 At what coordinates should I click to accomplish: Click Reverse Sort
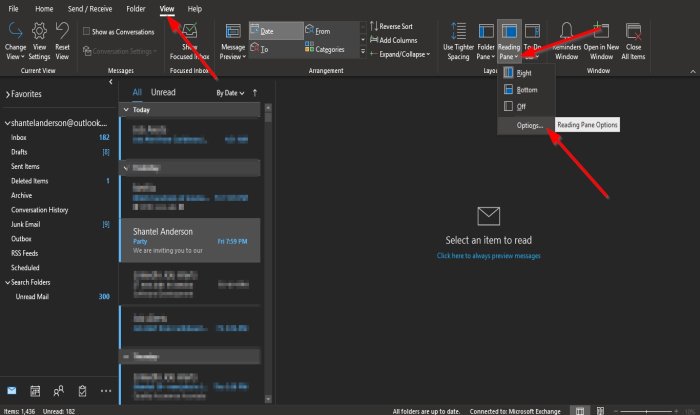(x=391, y=26)
